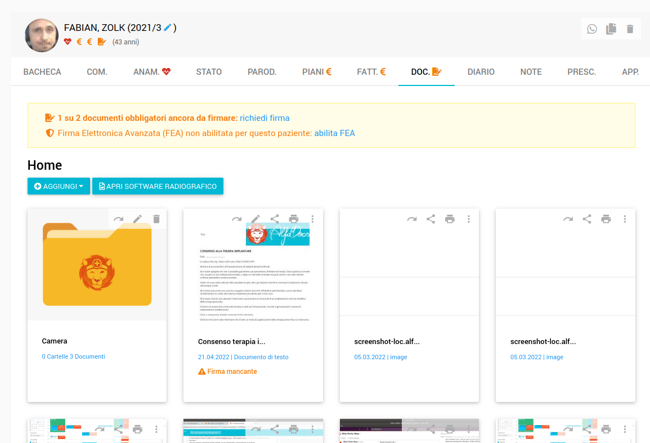The width and height of the screenshot is (650, 443).
Task: Open more options for first screenshot-loc image
Action: point(469,219)
